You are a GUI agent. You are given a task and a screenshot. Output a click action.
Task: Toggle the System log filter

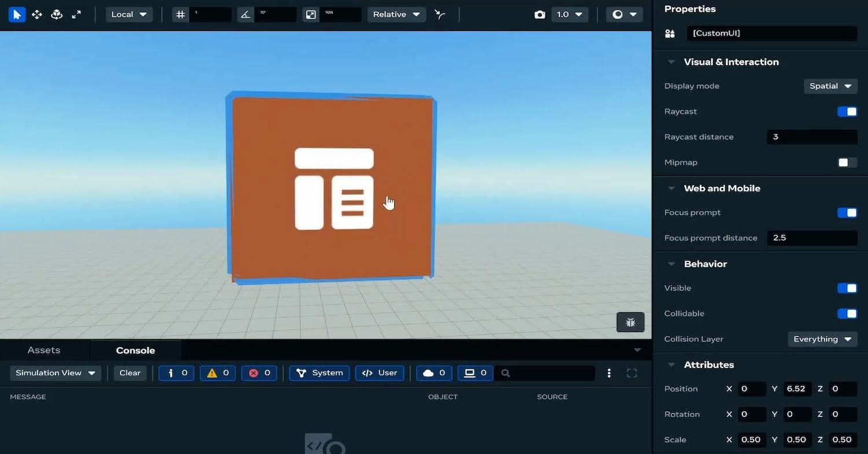pyautogui.click(x=319, y=373)
